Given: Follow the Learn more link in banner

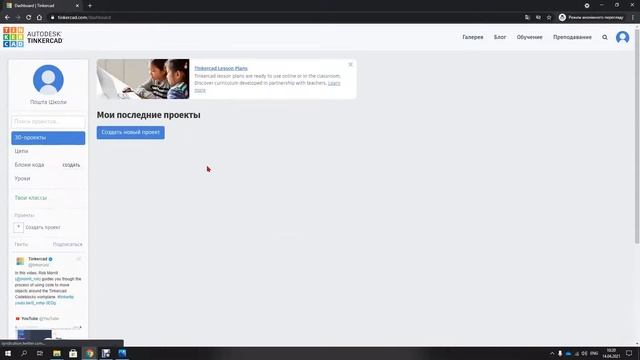Looking at the screenshot, I should [333, 83].
